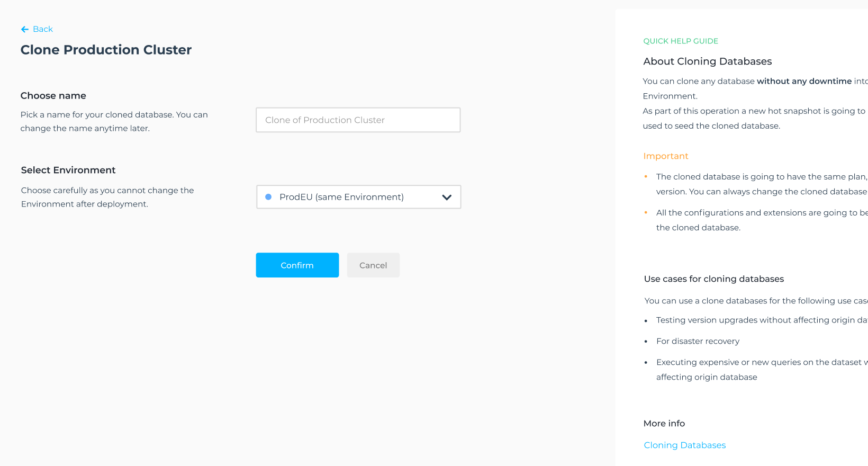Click the Clone Production Cluster title

[x=106, y=50]
